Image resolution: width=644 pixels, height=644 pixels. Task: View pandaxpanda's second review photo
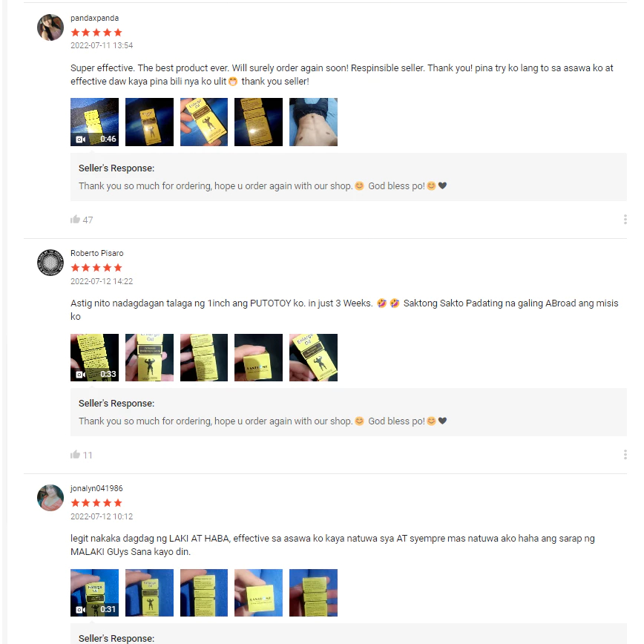(x=150, y=122)
